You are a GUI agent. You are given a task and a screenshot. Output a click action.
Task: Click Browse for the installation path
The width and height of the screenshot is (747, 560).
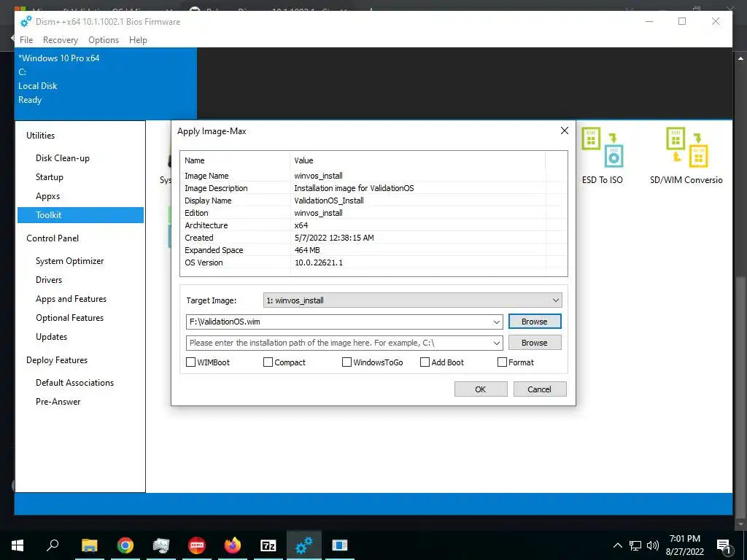point(535,343)
